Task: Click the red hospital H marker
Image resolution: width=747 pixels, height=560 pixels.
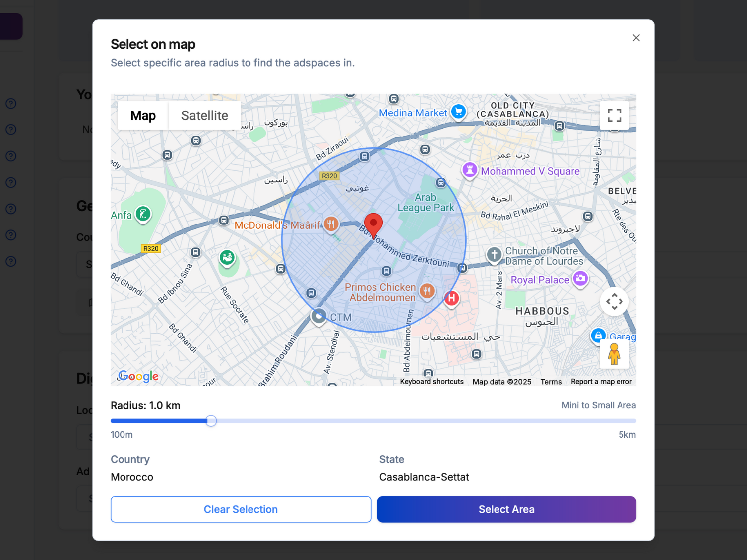Action: tap(451, 298)
